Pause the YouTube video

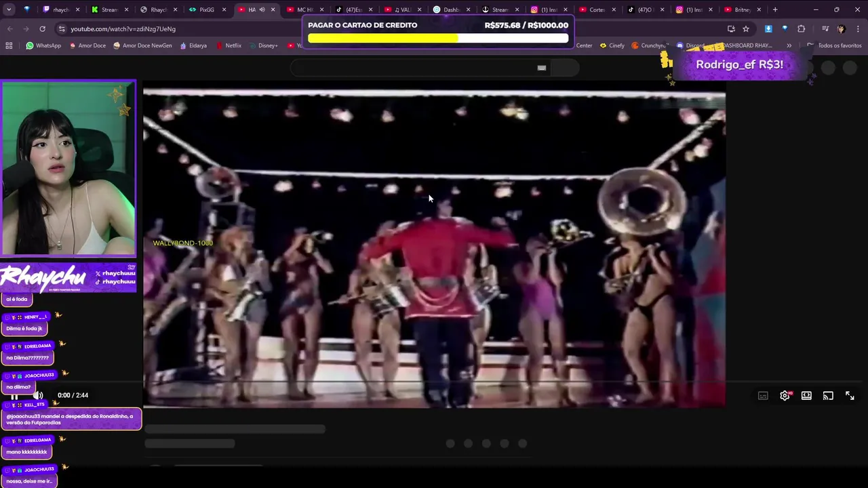tap(14, 396)
